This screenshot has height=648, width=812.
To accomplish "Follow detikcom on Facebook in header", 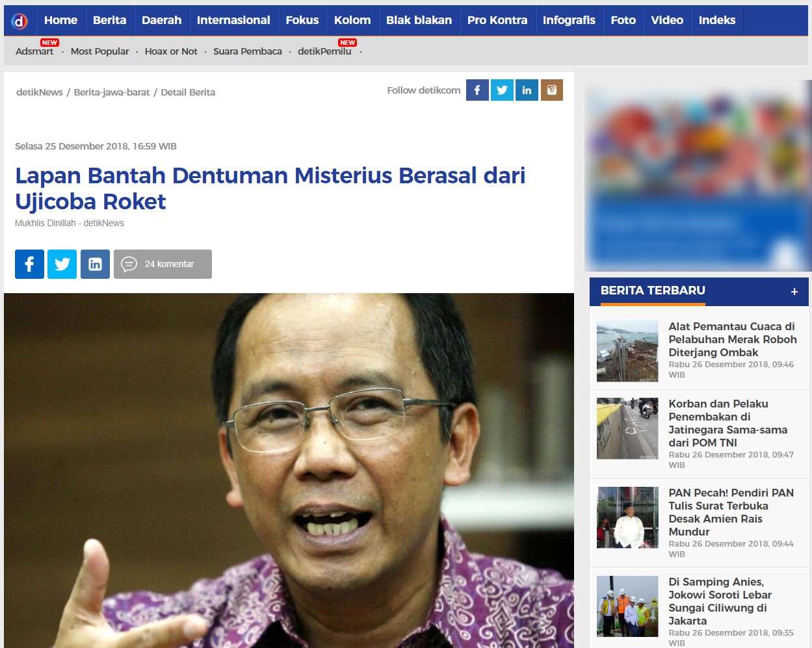I will (x=477, y=90).
